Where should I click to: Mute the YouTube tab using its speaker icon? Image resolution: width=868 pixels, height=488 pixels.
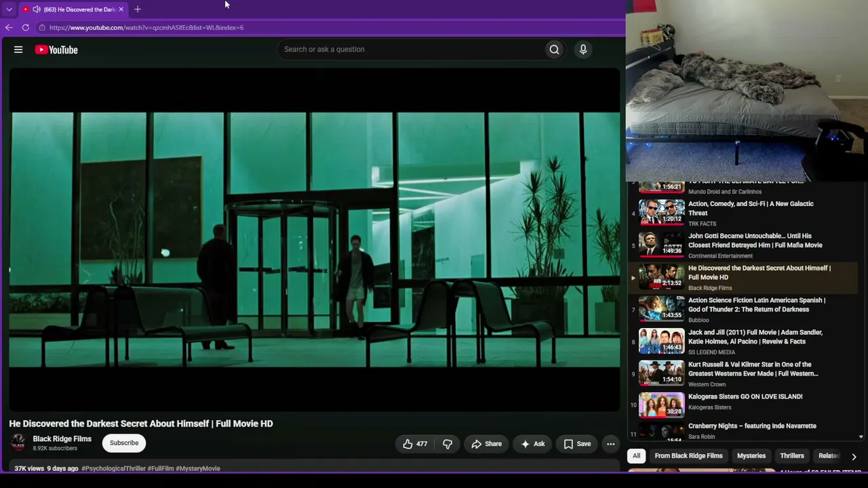(x=36, y=9)
